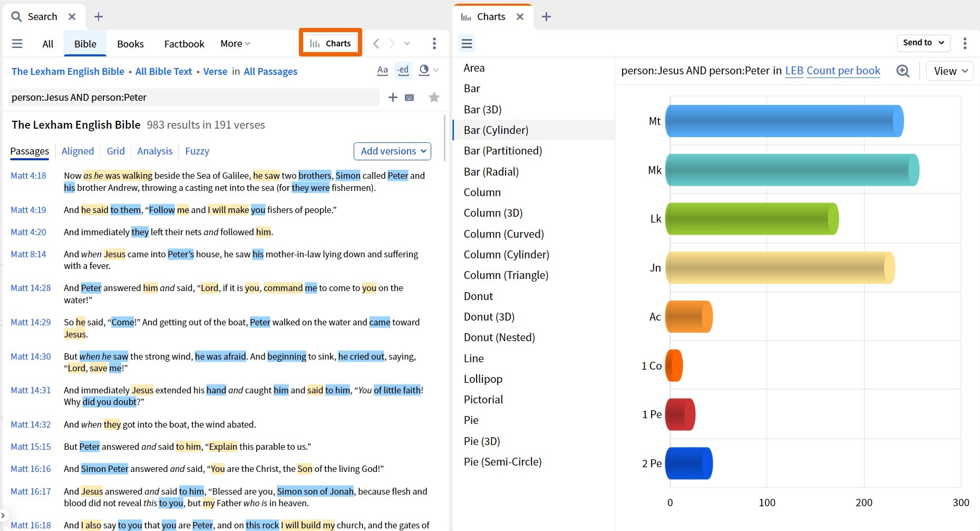Open the Send to dropdown
Viewport: 980px width, 531px height.
924,43
